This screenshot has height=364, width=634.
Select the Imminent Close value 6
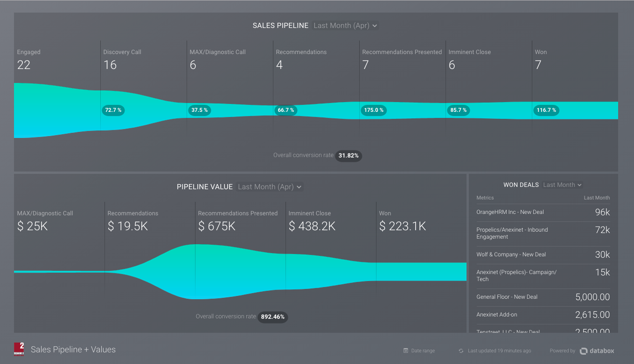452,65
